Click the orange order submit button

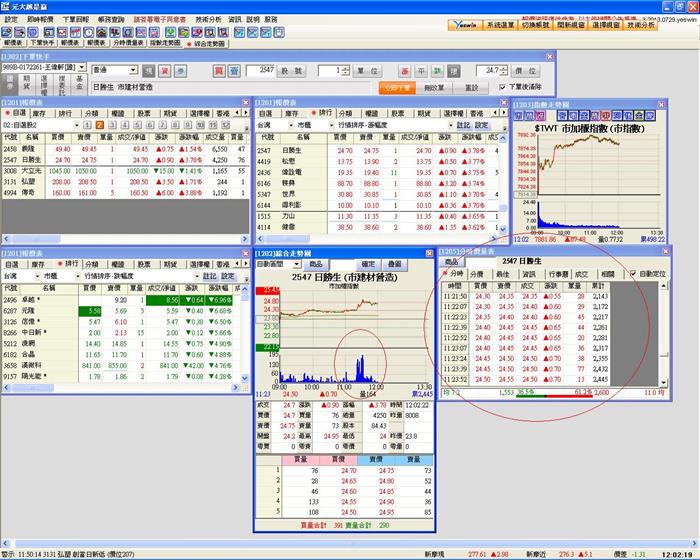point(397,88)
